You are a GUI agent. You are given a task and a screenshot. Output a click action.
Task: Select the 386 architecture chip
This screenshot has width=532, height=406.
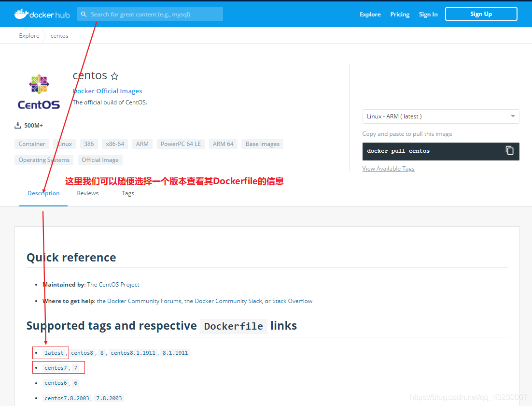[89, 144]
